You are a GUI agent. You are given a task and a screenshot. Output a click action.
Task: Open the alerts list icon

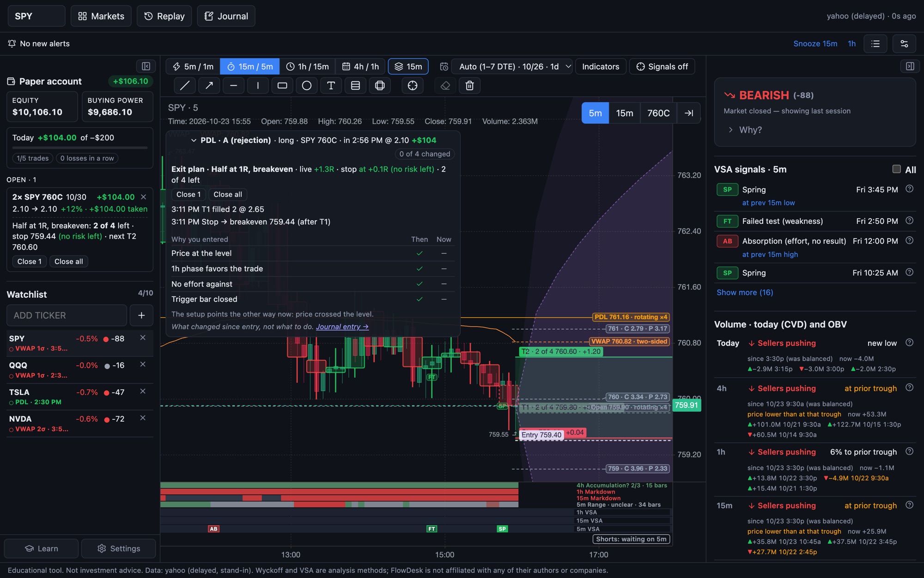875,43
